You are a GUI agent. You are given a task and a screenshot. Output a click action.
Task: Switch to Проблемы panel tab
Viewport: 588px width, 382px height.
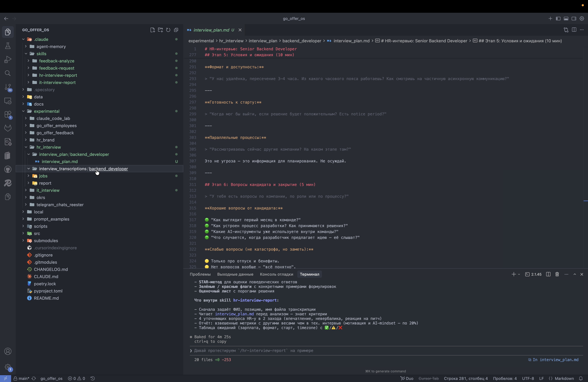click(200, 274)
